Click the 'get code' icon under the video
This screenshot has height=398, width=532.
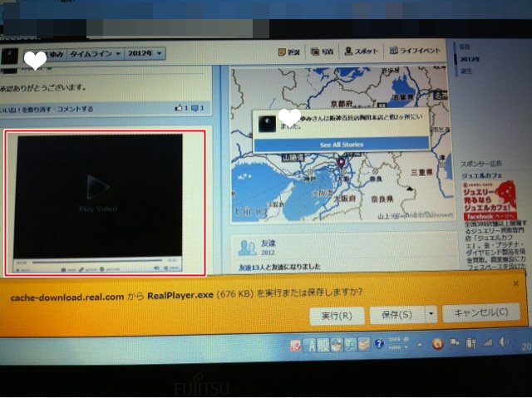click(x=101, y=269)
